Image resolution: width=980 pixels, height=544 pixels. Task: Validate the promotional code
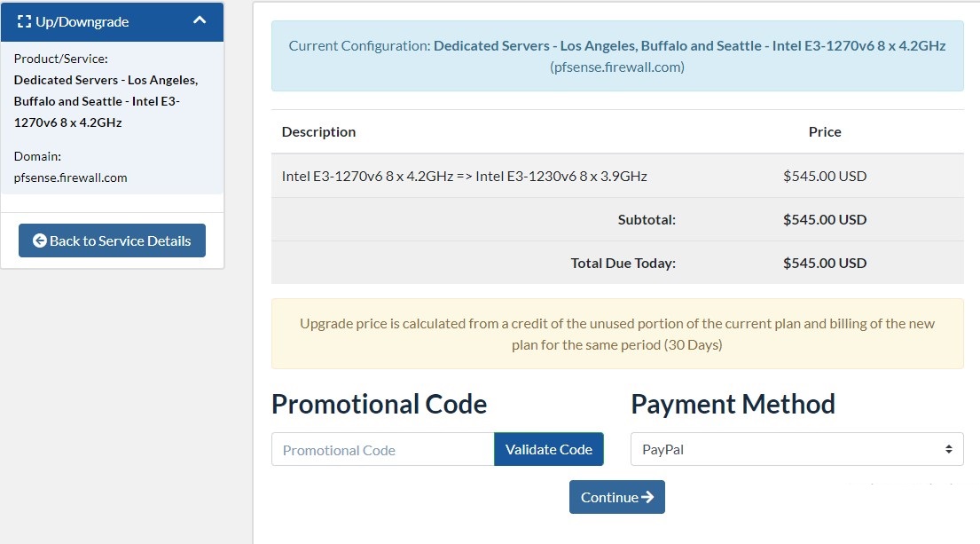[549, 450]
